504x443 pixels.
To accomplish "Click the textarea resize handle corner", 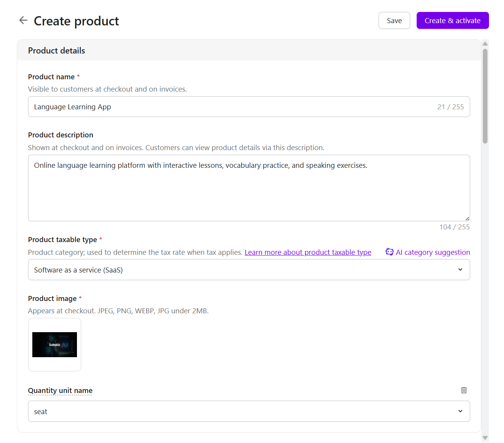I will (467, 218).
